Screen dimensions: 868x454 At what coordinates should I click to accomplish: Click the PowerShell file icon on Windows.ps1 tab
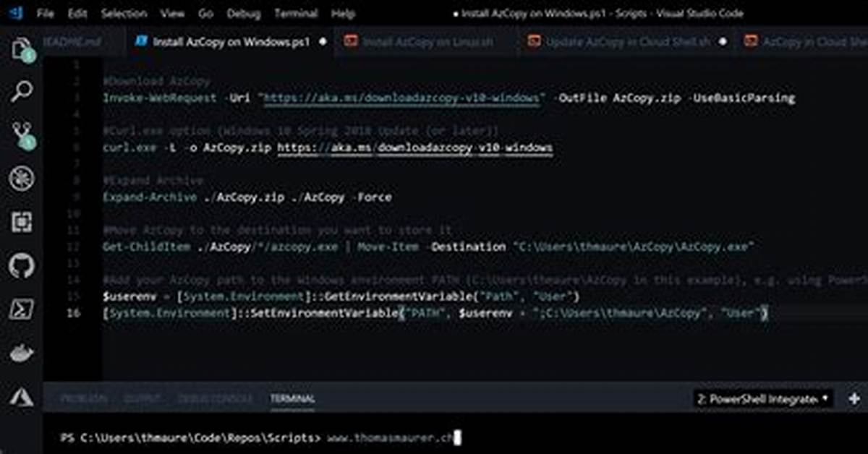[x=141, y=41]
